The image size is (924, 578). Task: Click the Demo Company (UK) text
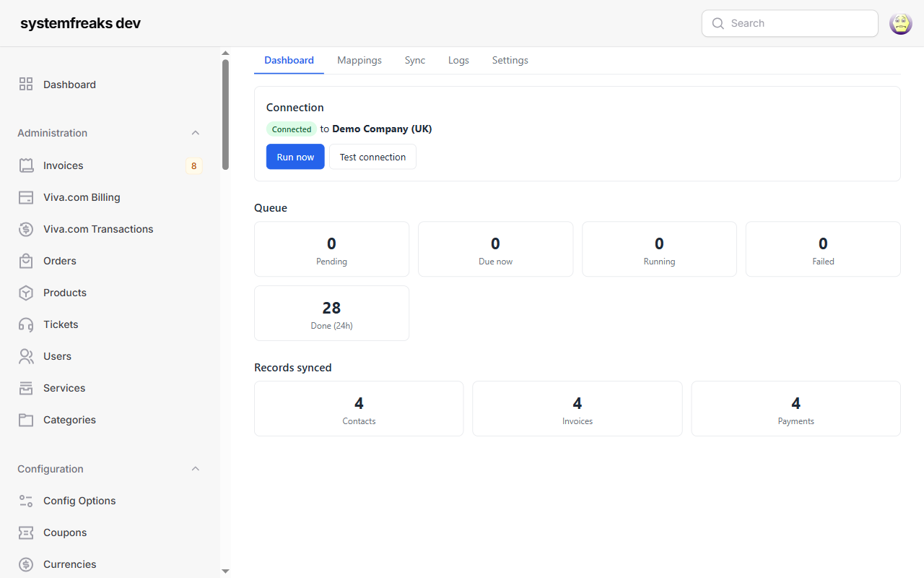tap(382, 129)
